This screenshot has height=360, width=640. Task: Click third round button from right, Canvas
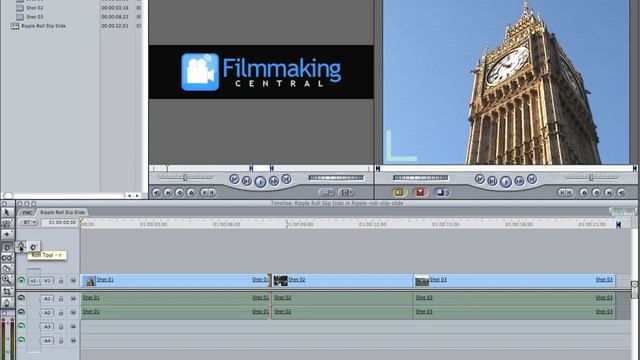click(596, 193)
